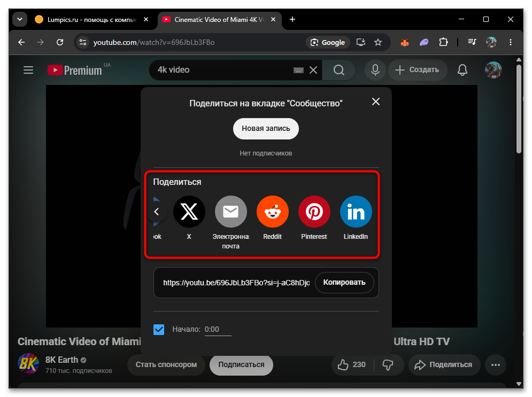Open more actions three-dot menu

496,365
